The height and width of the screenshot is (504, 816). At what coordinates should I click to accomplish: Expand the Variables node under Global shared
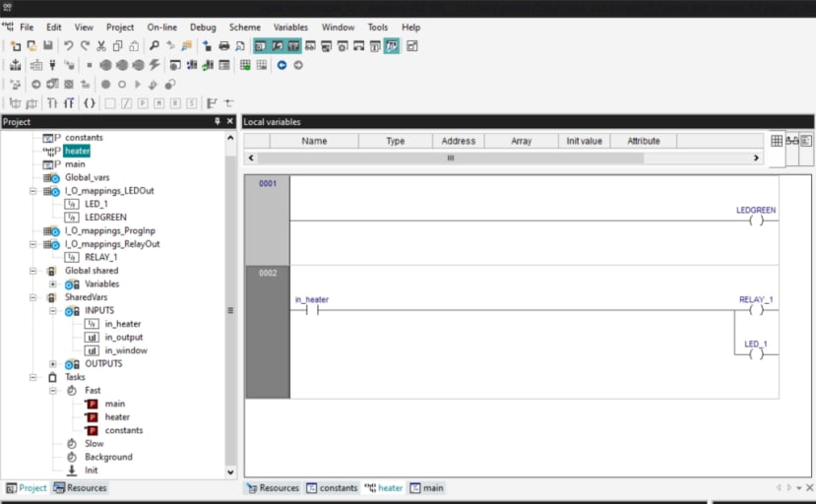coord(52,284)
